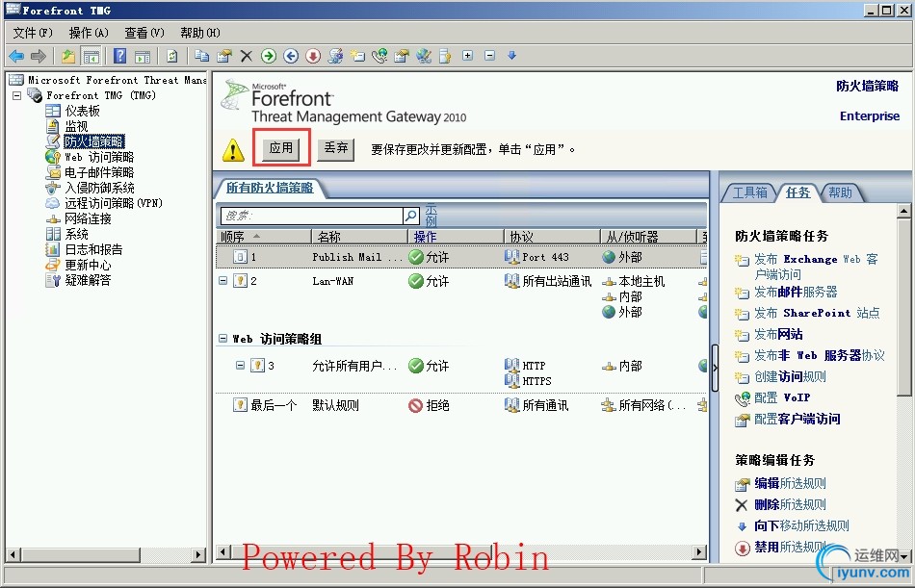Viewport: 915px width, 588px height.
Task: Click the Refresh toolbar icon
Action: point(171,56)
